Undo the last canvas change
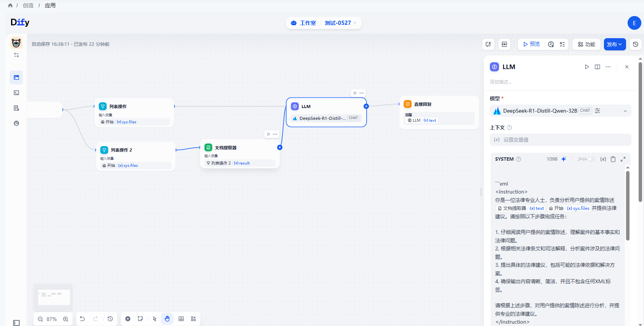The image size is (644, 326). coord(82,319)
